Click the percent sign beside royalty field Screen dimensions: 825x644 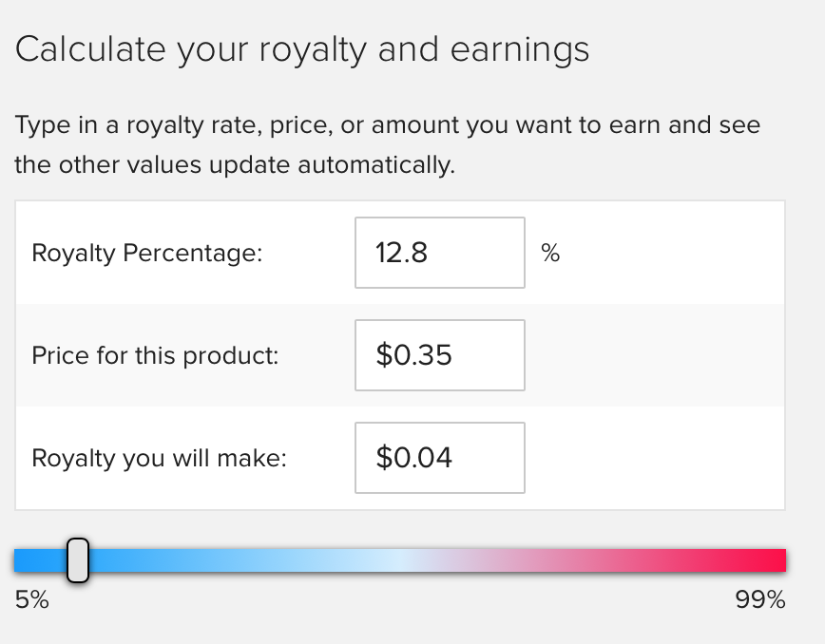point(550,253)
